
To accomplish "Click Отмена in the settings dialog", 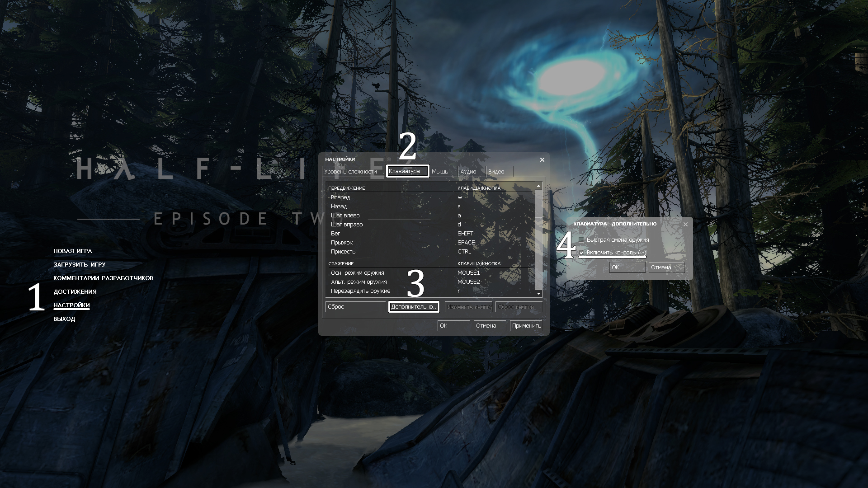I will point(489,326).
